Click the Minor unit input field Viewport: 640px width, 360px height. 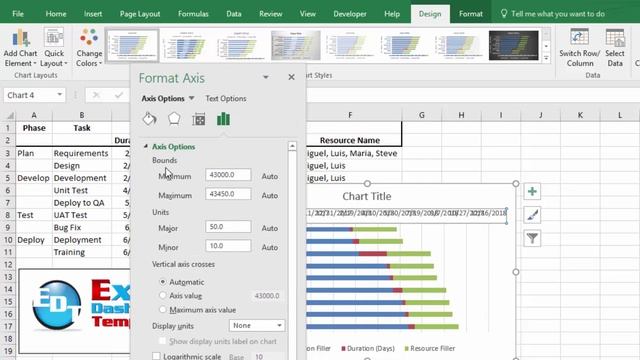click(x=228, y=246)
